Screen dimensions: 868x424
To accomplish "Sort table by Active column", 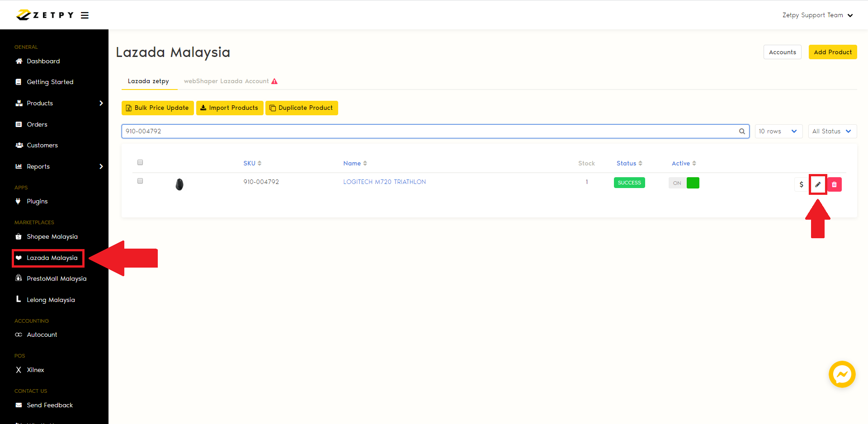I will pyautogui.click(x=684, y=163).
